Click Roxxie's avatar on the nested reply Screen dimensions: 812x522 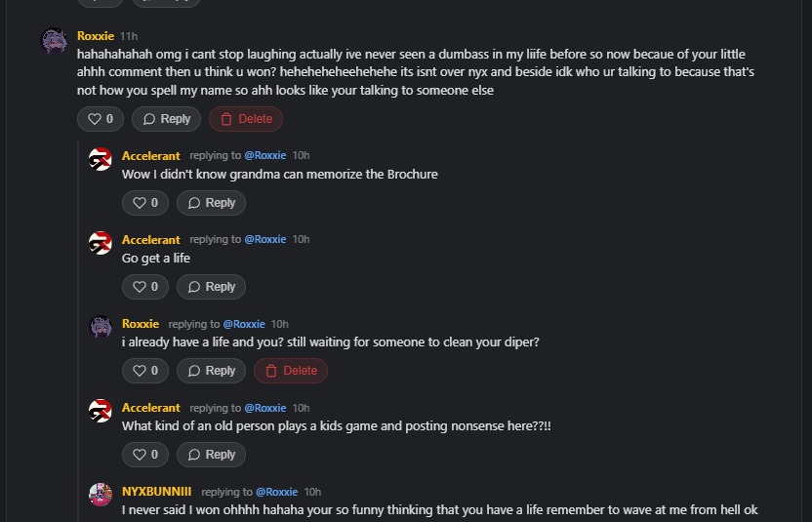101,327
